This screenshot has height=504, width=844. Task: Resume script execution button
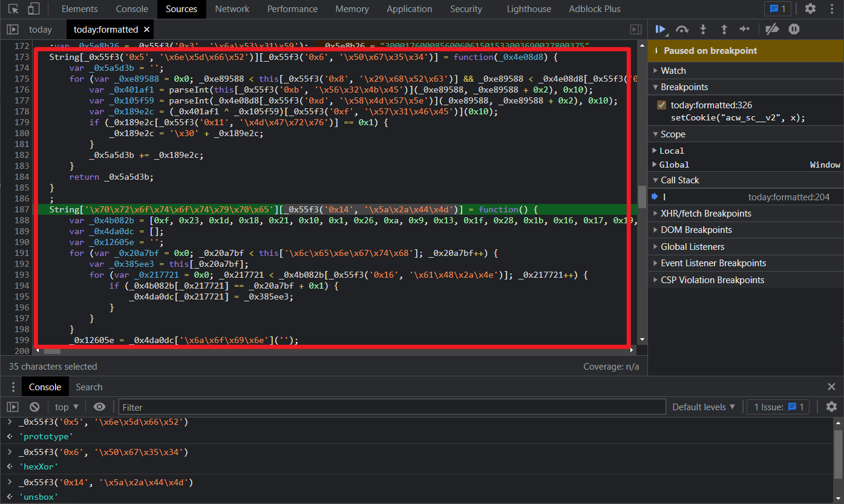pyautogui.click(x=661, y=29)
